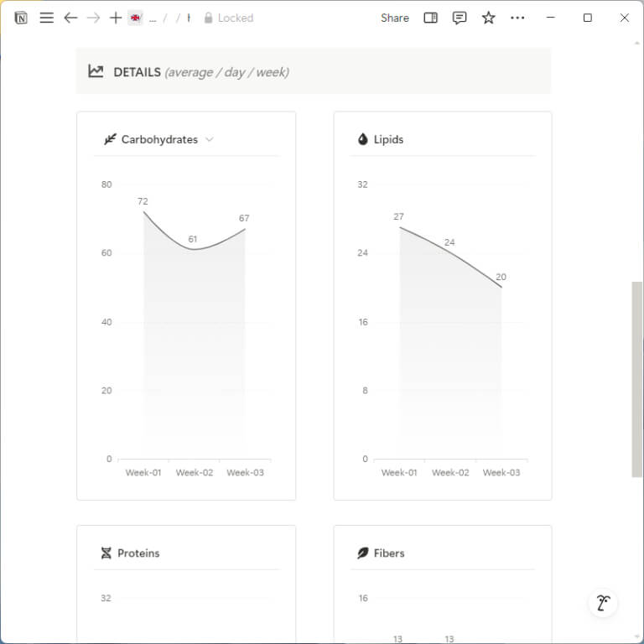The image size is (644, 644).
Task: Open the sidebar hamburger menu
Action: coord(46,18)
